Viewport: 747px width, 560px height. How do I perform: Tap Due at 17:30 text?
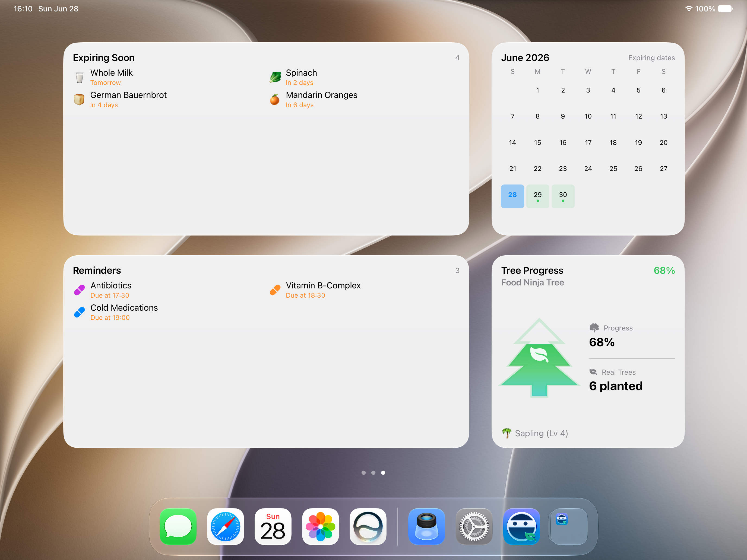point(110,295)
